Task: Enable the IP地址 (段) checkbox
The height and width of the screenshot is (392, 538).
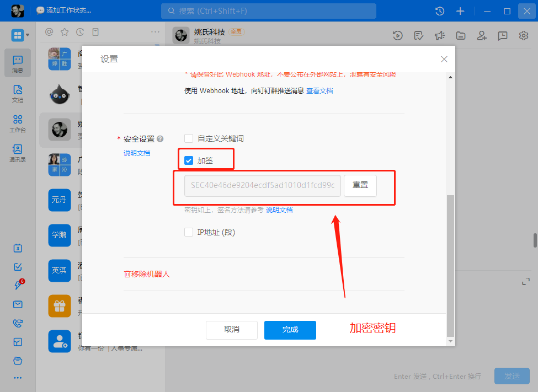Action: click(189, 232)
